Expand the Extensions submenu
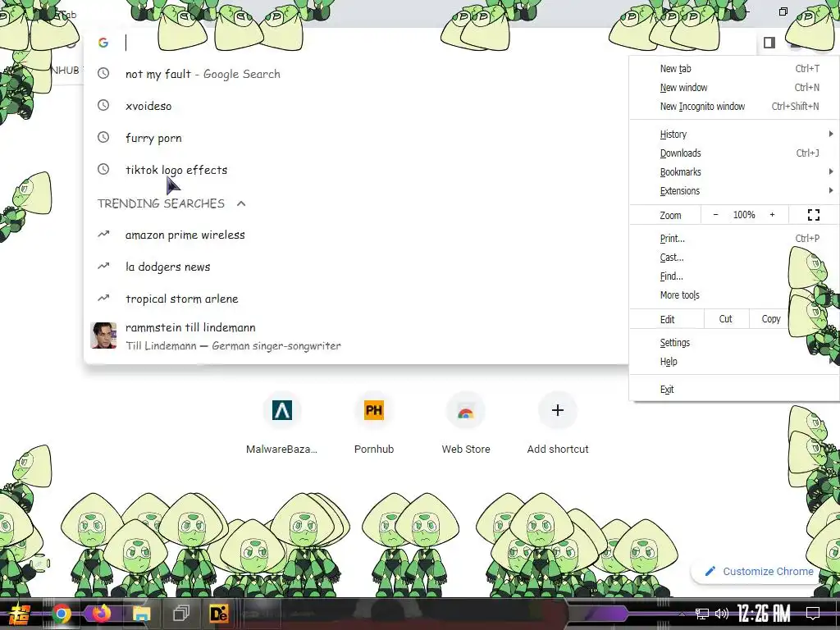Image resolution: width=840 pixels, height=630 pixels. click(734, 190)
